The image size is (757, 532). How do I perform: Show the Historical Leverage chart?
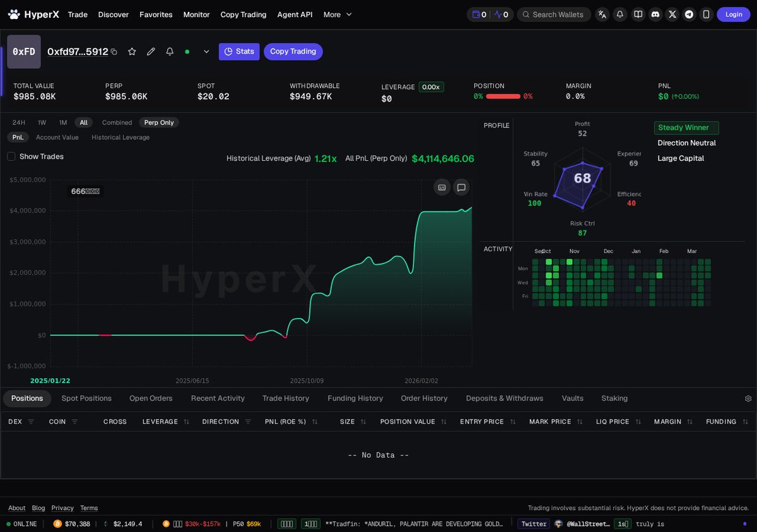(120, 137)
